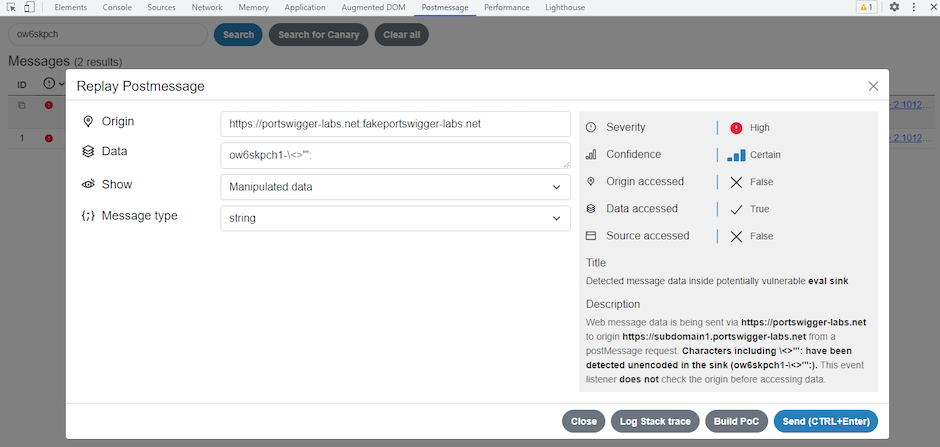The width and height of the screenshot is (940, 447).
Task: Switch to the Memory tab
Action: point(254,8)
